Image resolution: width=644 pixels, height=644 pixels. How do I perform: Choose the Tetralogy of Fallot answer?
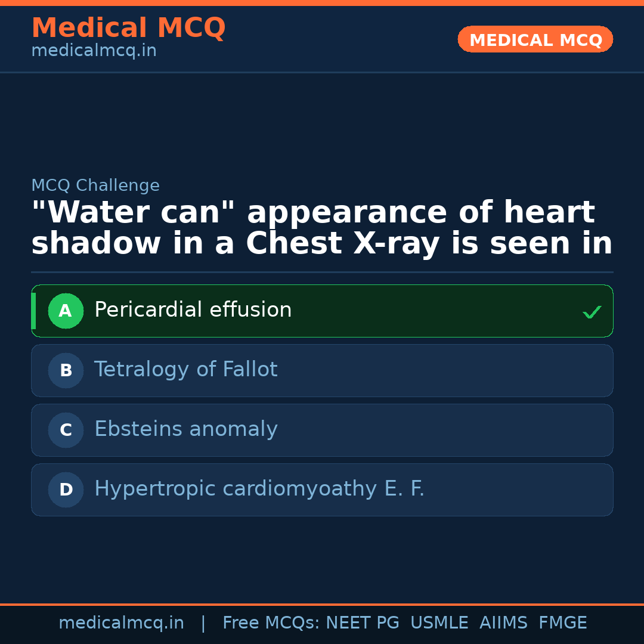pos(185,370)
